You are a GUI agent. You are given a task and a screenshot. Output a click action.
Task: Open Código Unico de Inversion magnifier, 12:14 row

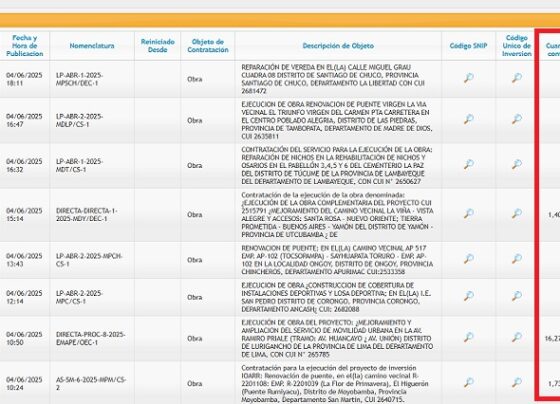[516, 296]
